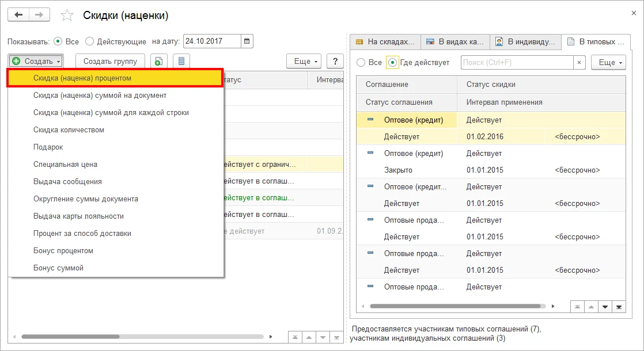Choose Скидка количеством menu item
The image size is (644, 351).
(115, 129)
